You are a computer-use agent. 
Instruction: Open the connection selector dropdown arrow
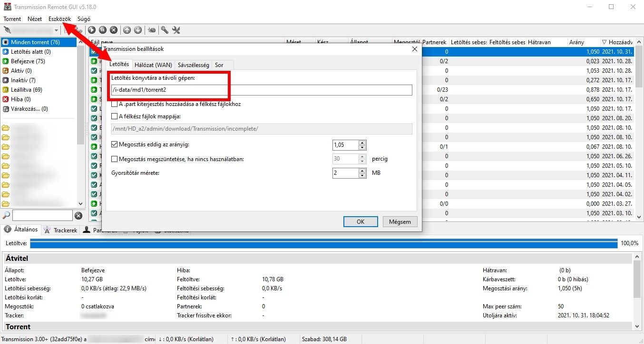[57, 30]
